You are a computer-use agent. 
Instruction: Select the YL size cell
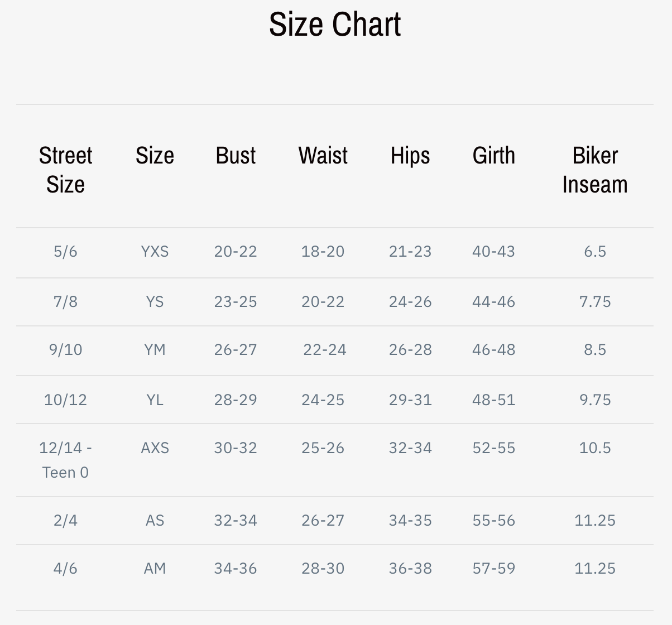(155, 400)
